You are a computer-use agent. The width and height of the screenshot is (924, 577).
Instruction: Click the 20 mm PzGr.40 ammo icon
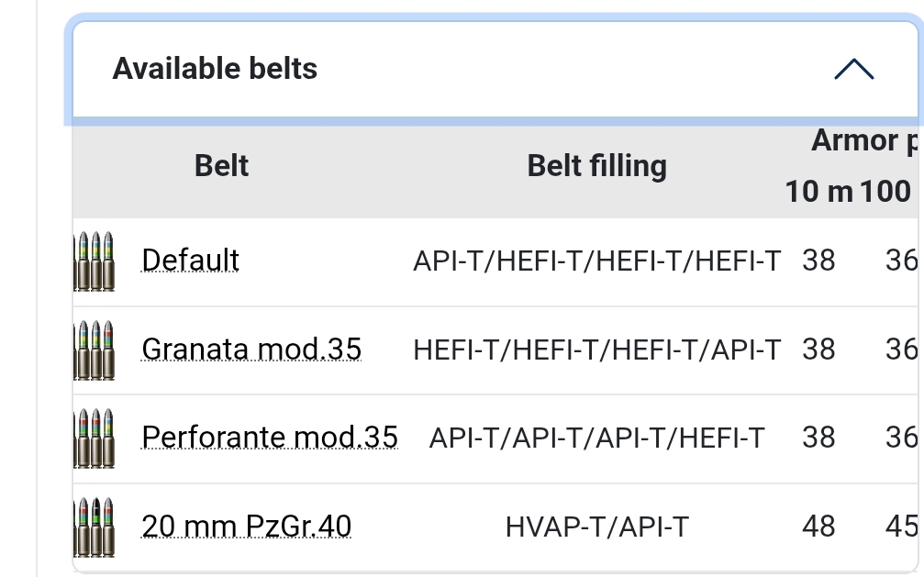(x=95, y=527)
